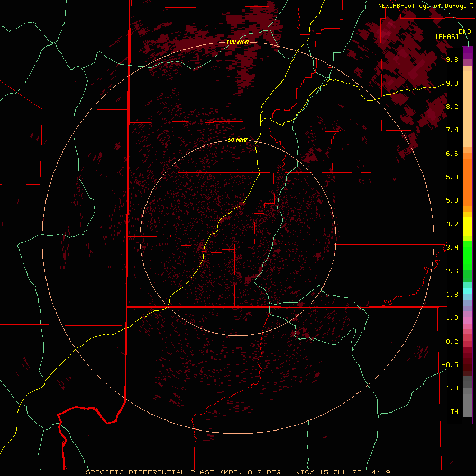The height and width of the screenshot is (476, 476).
Task: Click the 4.2 value on the color scale
Action: pos(452,224)
